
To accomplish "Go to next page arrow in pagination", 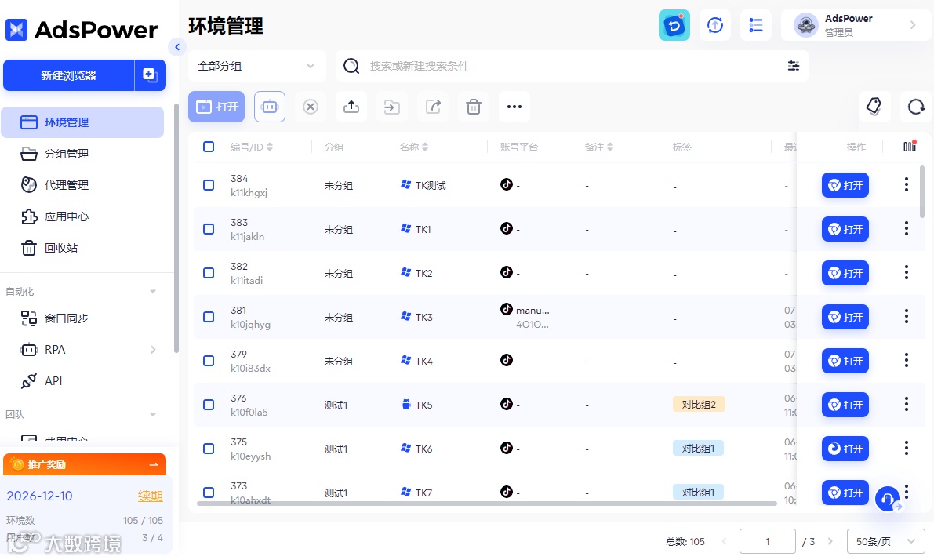I will (830, 541).
